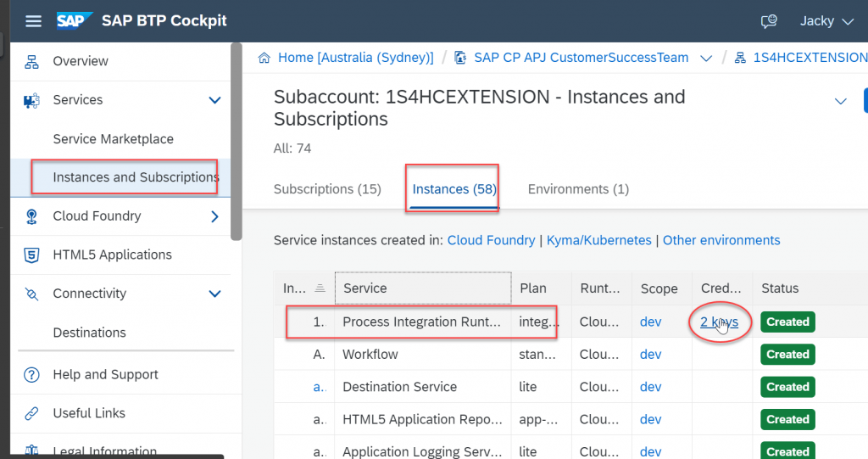Image resolution: width=868 pixels, height=459 pixels.
Task: Click the sidebar vertical scrollbar
Action: point(236,142)
